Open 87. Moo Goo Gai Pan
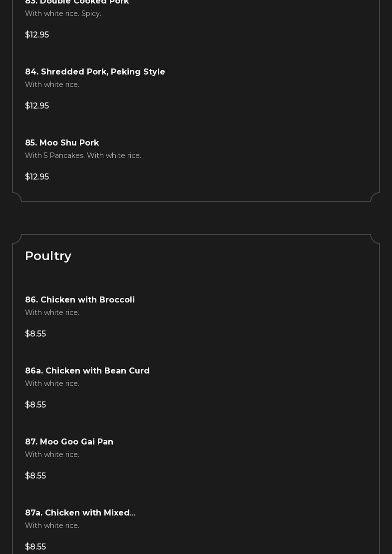The image size is (392, 554). point(69,441)
